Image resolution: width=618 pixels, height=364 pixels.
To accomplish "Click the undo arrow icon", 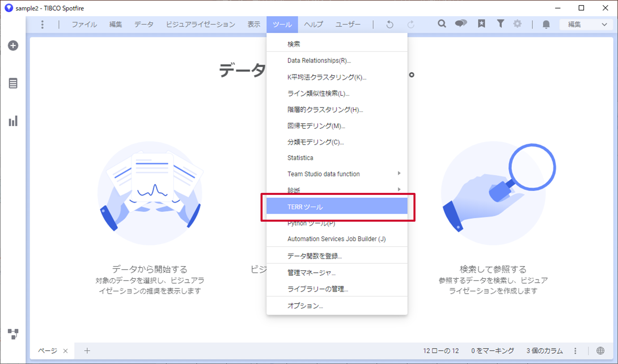I will pos(389,24).
